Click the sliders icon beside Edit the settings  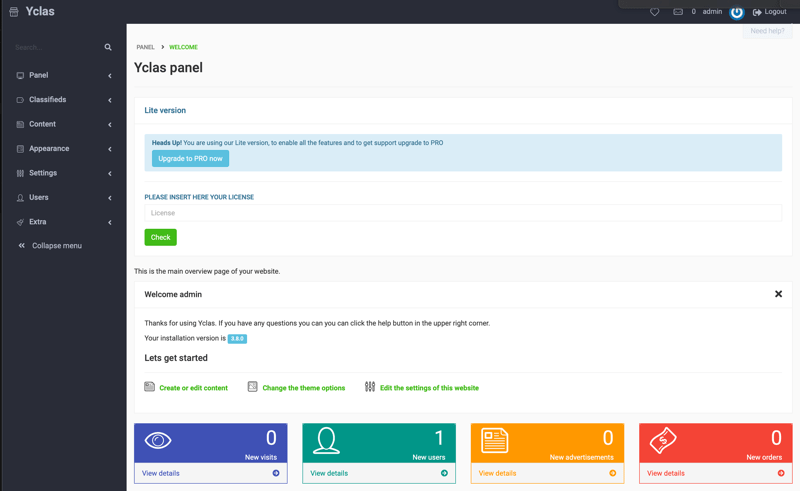click(x=370, y=387)
